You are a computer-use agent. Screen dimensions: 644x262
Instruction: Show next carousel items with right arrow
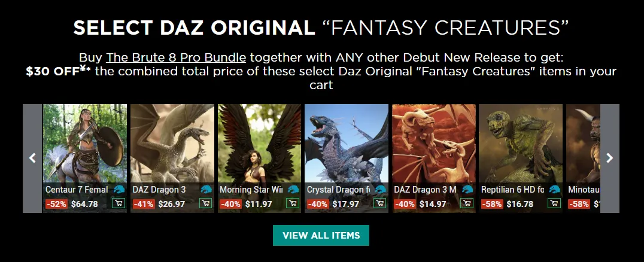point(609,158)
